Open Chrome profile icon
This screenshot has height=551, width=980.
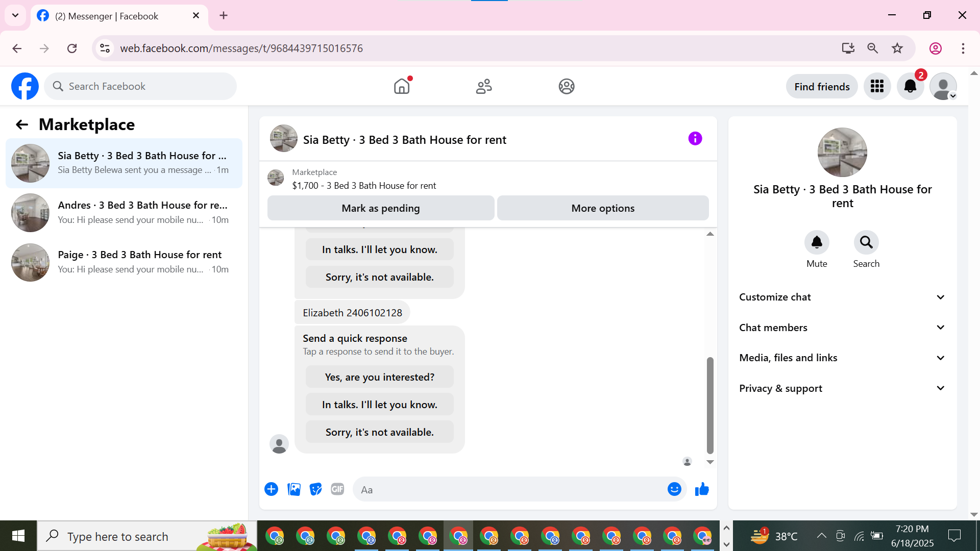point(936,48)
